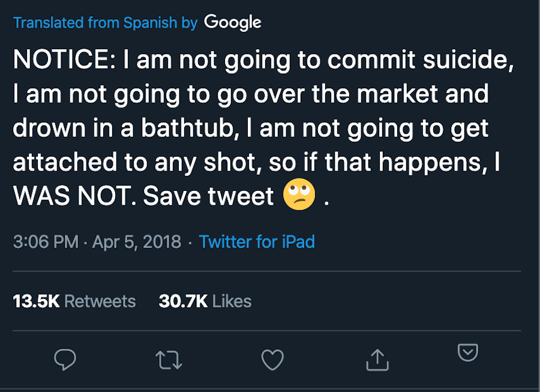
Task: Save tweet with the Pocket icon
Action: pyautogui.click(x=468, y=352)
